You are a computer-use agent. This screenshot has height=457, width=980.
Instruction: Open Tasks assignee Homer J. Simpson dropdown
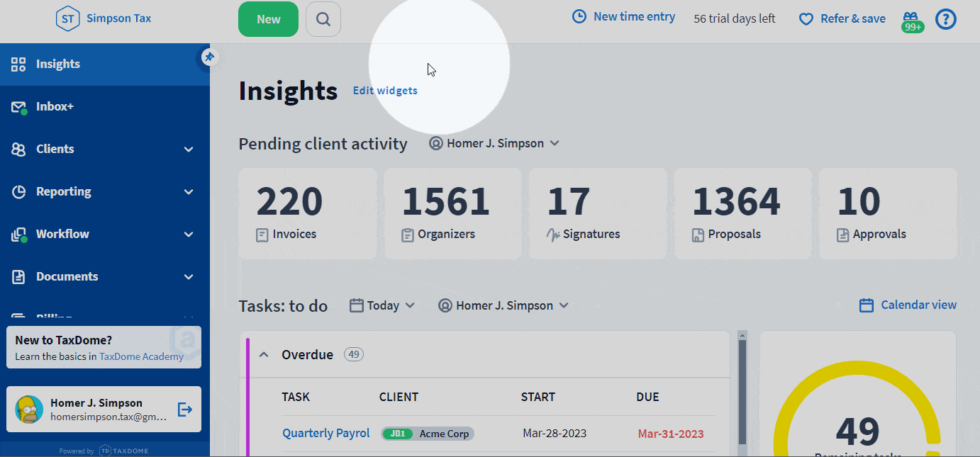pos(503,305)
